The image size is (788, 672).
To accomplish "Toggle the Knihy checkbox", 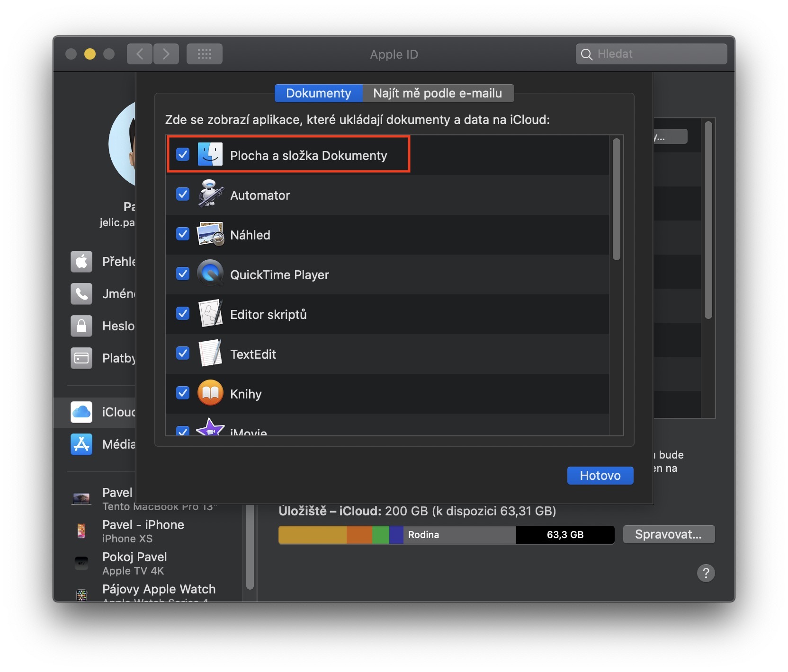I will 183,393.
